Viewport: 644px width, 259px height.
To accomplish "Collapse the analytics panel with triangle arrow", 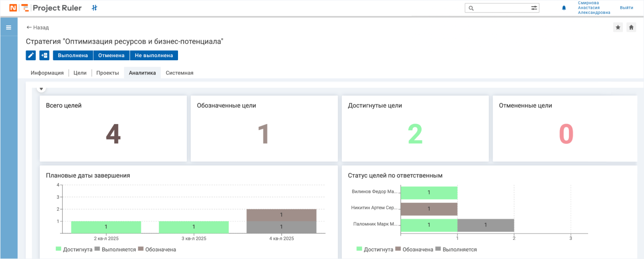I will 42,89.
